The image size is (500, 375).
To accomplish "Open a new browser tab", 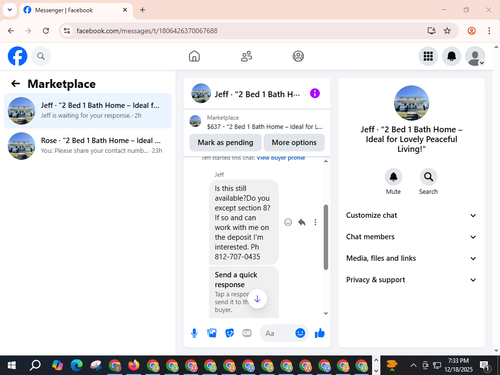I will pyautogui.click(x=142, y=10).
